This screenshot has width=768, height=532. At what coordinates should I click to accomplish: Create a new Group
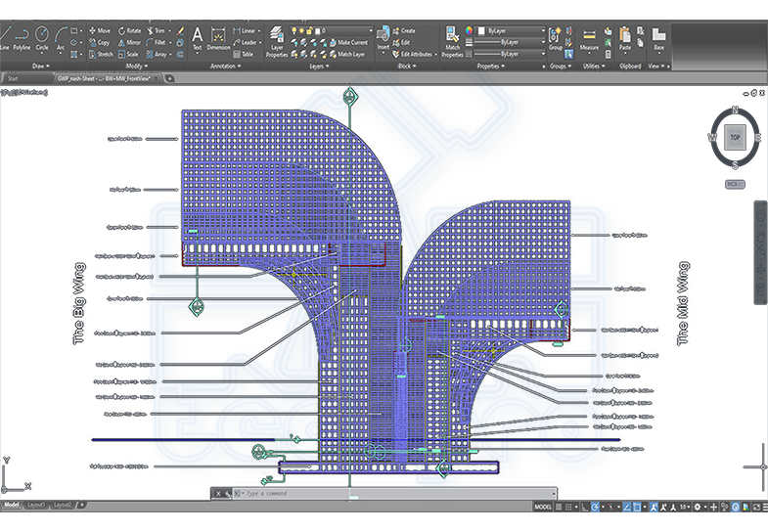click(x=555, y=39)
